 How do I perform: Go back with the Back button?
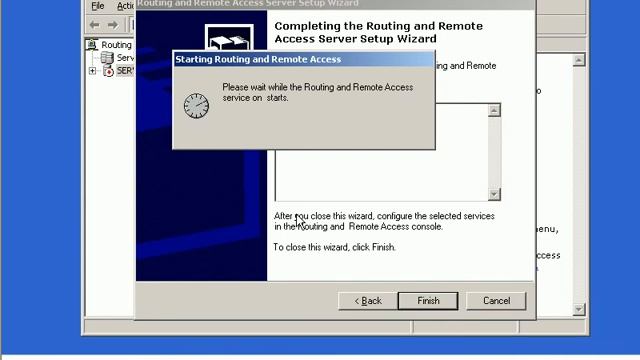368,301
